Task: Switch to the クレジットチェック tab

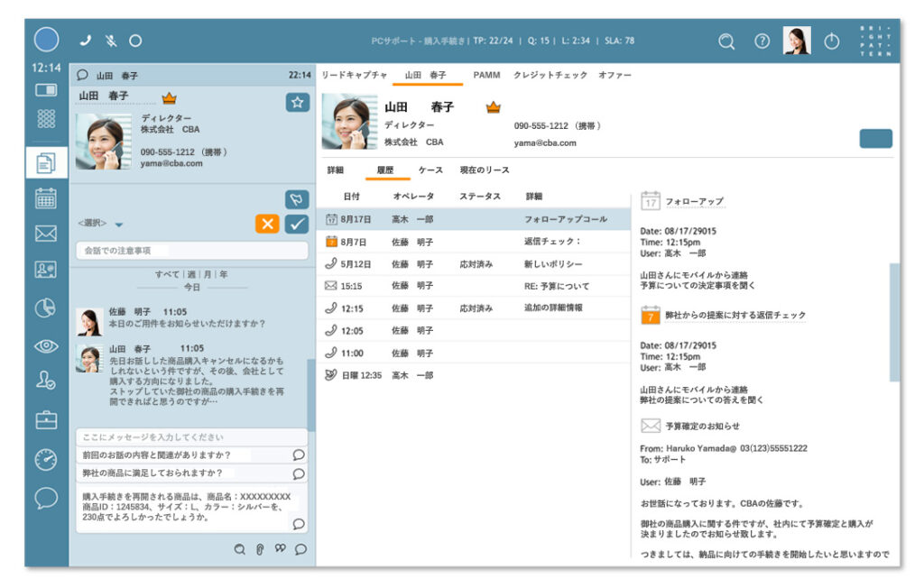Action: click(x=550, y=75)
